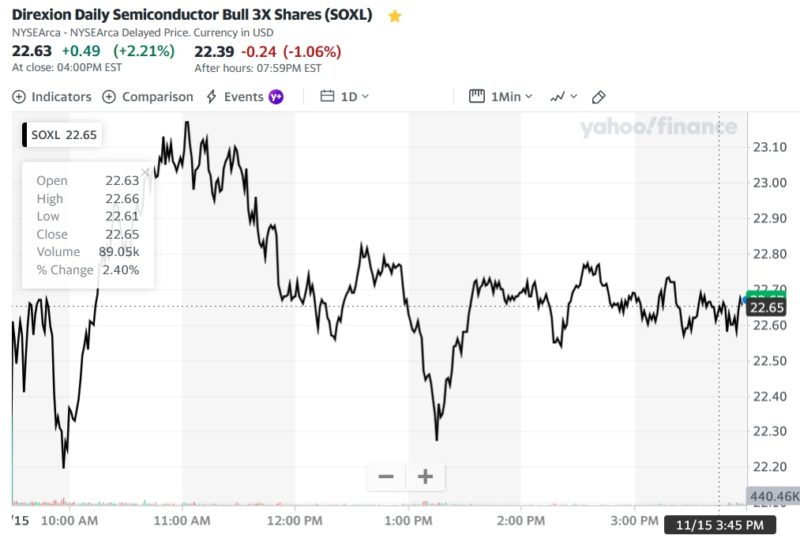Click the 440.46K volume label
The height and width of the screenshot is (539, 800).
(x=773, y=496)
